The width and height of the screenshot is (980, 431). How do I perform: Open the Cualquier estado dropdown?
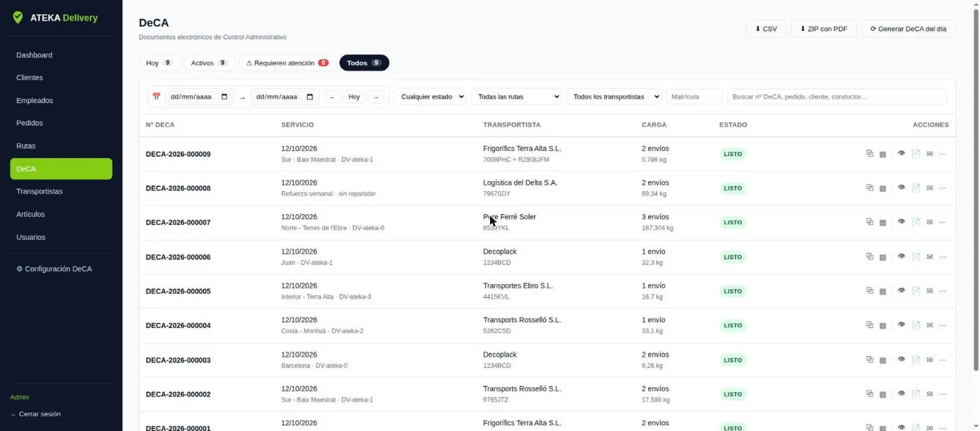(430, 97)
